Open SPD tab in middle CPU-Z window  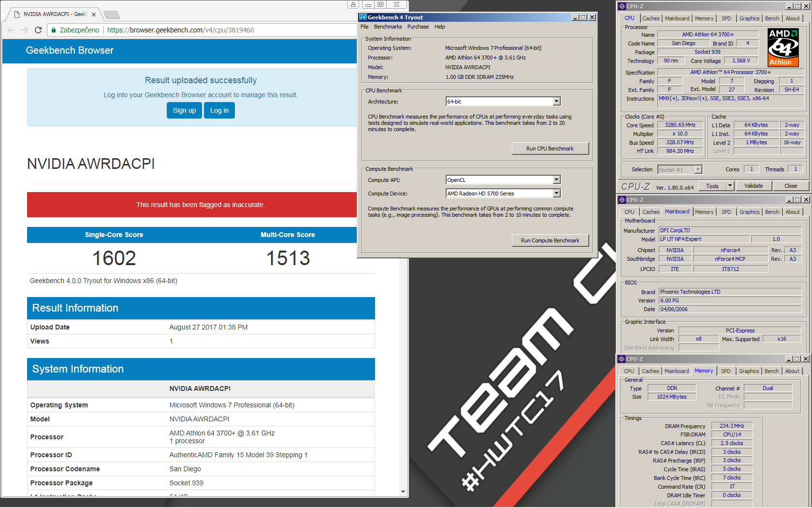726,212
